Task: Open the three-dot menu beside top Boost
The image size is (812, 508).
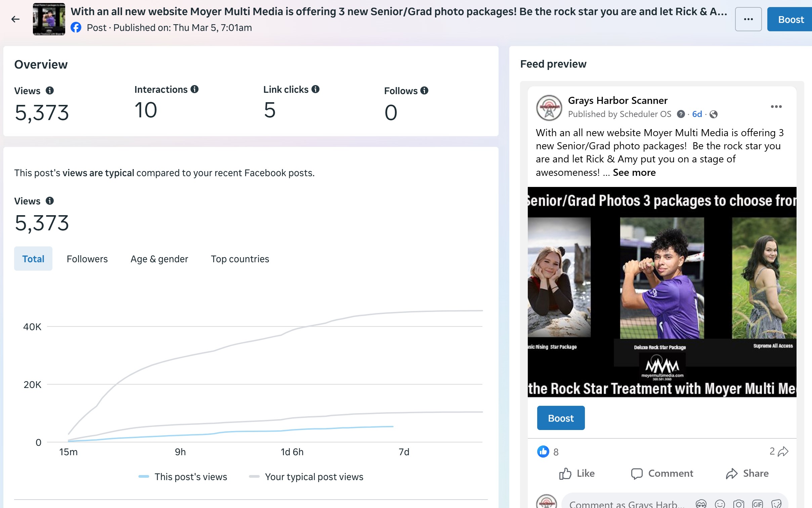Action: click(x=748, y=19)
